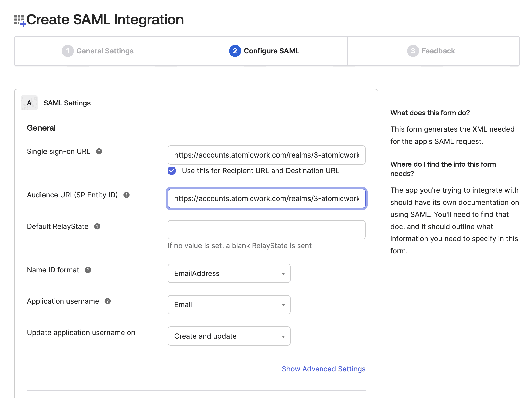Go to the Feedback step
The width and height of the screenshot is (532, 398).
point(433,51)
